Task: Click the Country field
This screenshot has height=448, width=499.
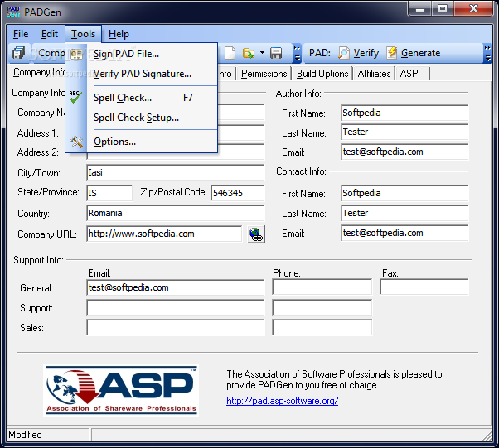Action: [175, 213]
